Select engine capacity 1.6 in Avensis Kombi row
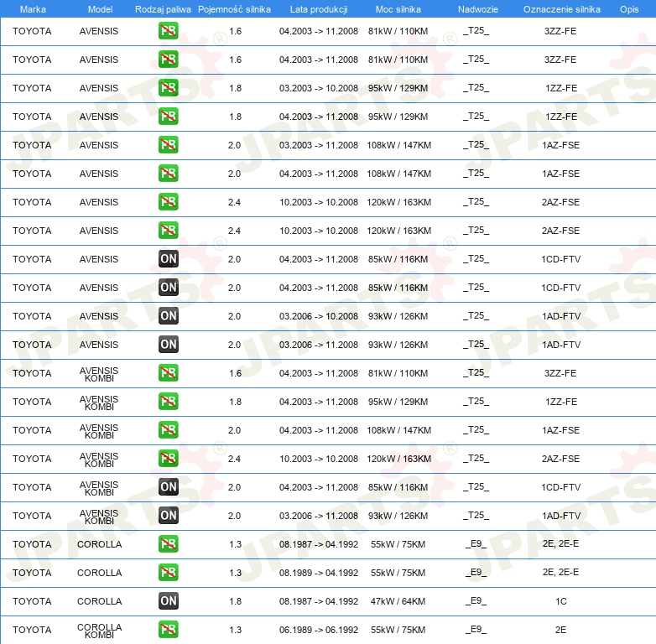 tap(235, 373)
